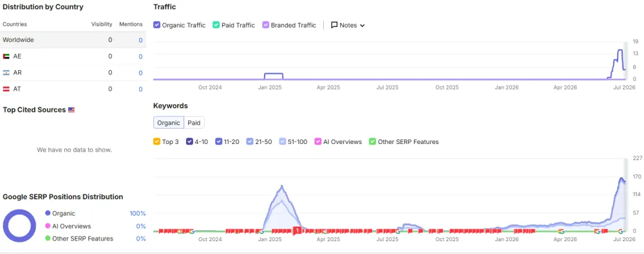Image resolution: width=644 pixels, height=254 pixels.
Task: Toggle the Branded Traffic checkbox
Action: coord(265,25)
